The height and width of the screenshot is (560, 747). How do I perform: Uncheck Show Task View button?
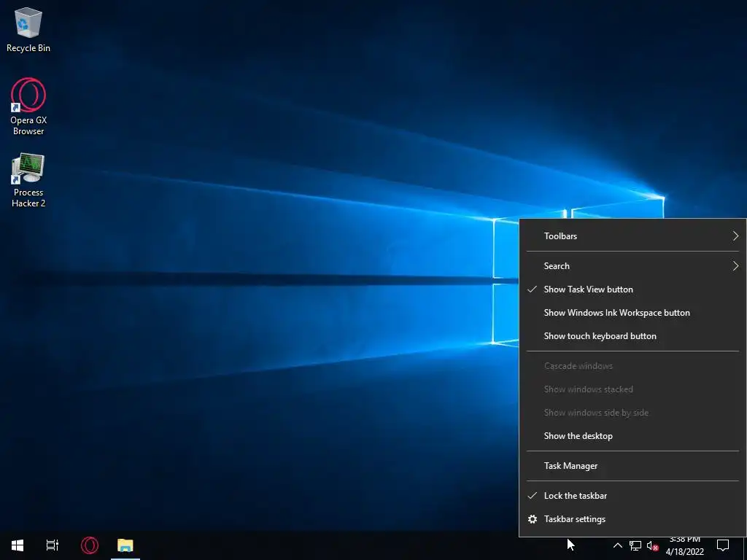[x=632, y=289]
